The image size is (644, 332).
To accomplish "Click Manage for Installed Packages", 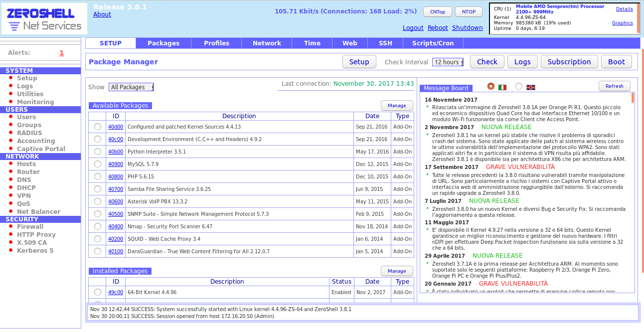I will 397,271.
